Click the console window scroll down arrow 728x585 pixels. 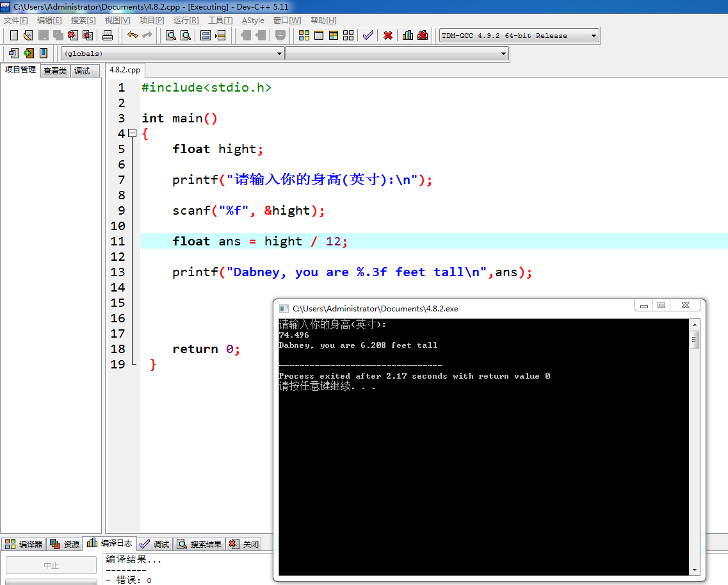point(695,570)
